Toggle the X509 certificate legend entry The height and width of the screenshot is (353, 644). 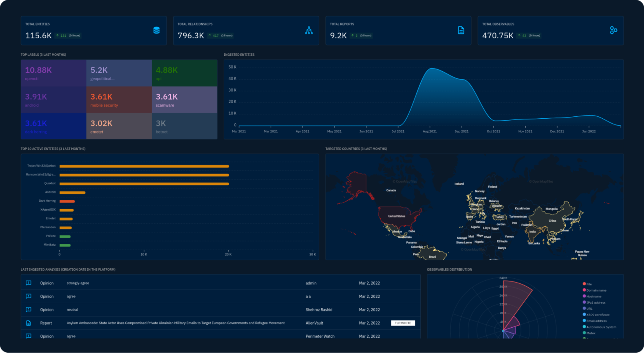tap(596, 314)
